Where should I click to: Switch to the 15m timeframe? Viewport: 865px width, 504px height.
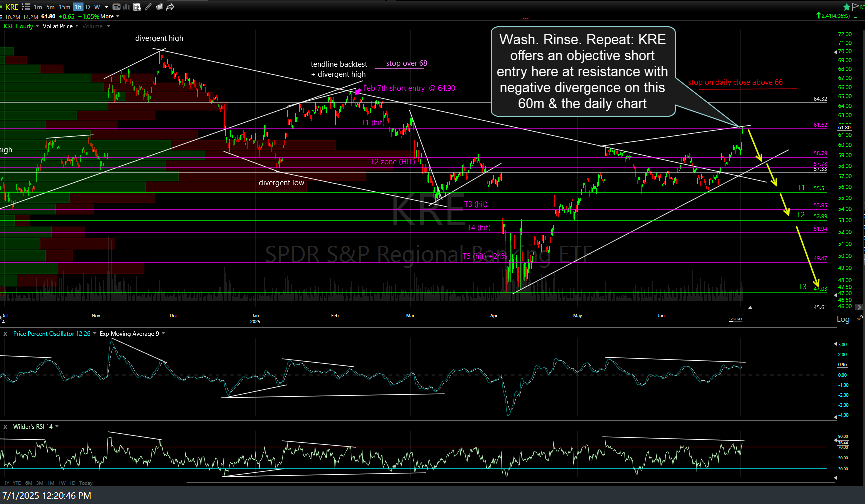[x=64, y=7]
